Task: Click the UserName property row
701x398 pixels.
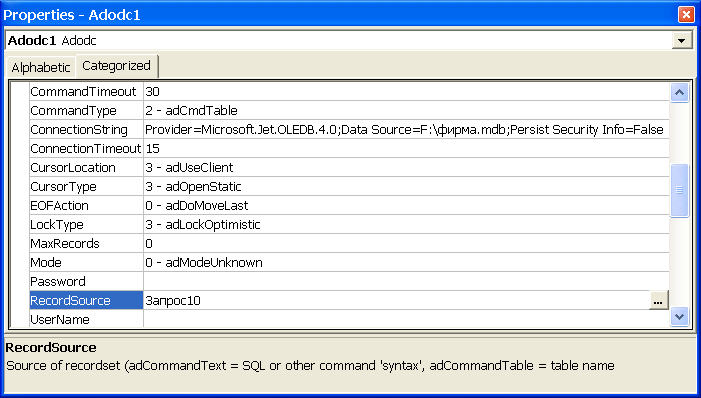Action: (349, 319)
